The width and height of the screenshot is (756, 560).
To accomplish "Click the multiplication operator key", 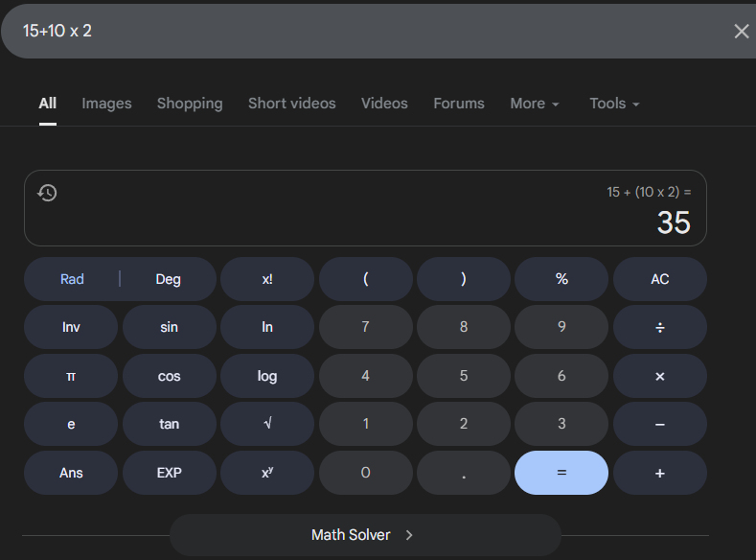I will [x=660, y=376].
